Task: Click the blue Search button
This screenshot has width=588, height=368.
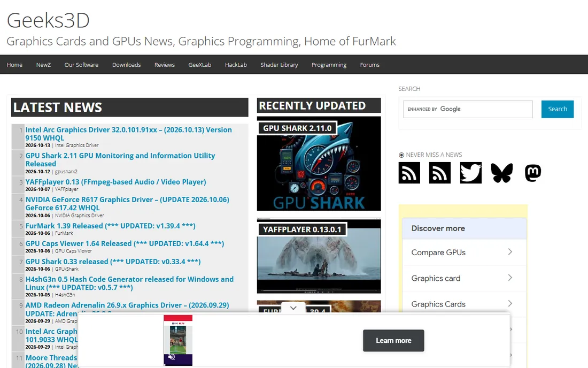Action: coord(557,109)
